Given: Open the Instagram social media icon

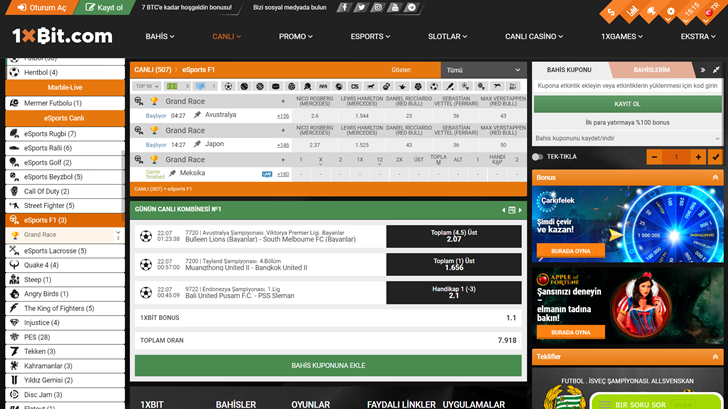Looking at the screenshot, I should (x=378, y=7).
